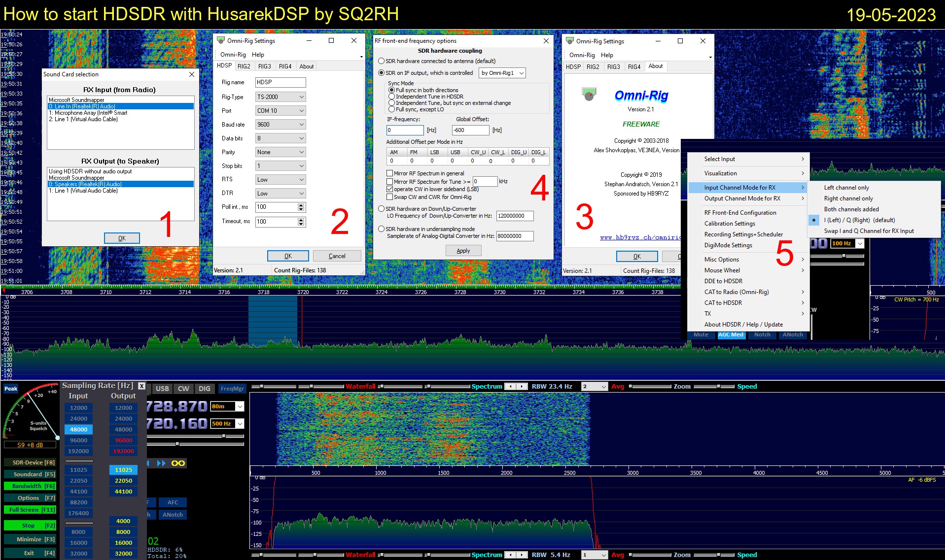Click the Peak indicator on S-meter

[x=11, y=389]
